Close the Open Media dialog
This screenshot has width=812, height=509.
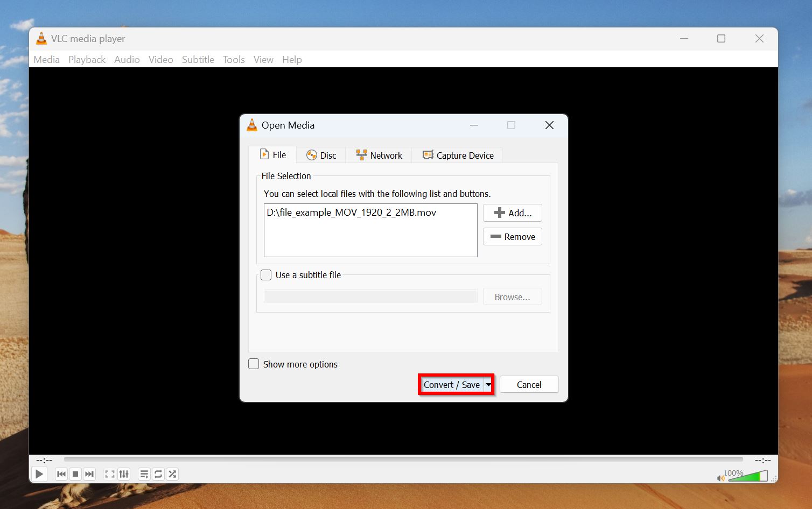pyautogui.click(x=549, y=125)
